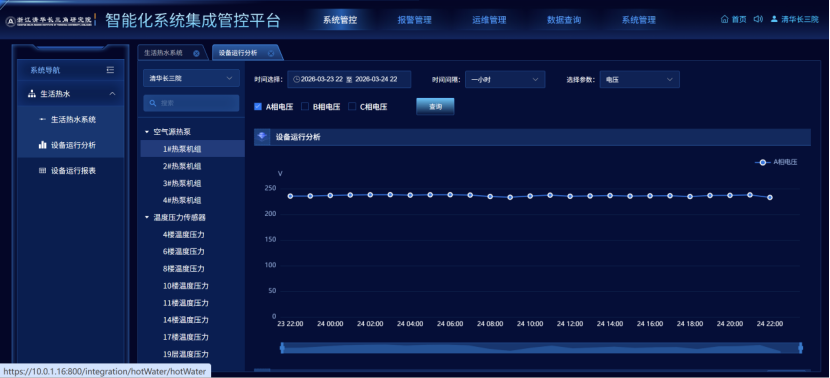Focus the device search input

(191, 103)
